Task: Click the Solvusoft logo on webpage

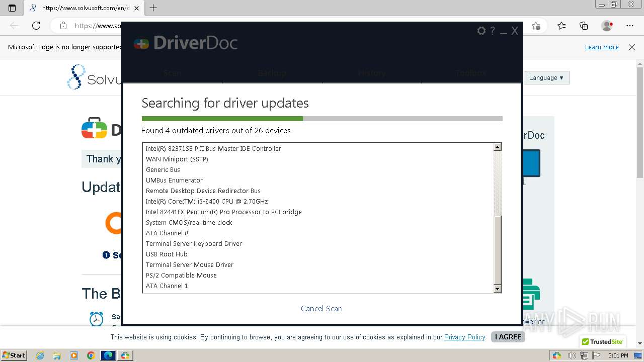Action: 94,77
